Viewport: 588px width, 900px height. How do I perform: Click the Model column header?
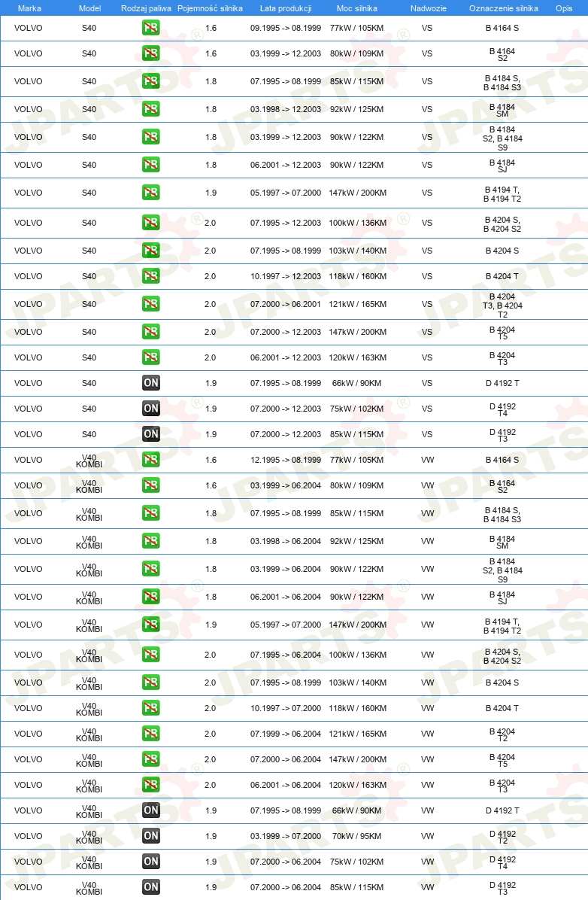(x=89, y=8)
